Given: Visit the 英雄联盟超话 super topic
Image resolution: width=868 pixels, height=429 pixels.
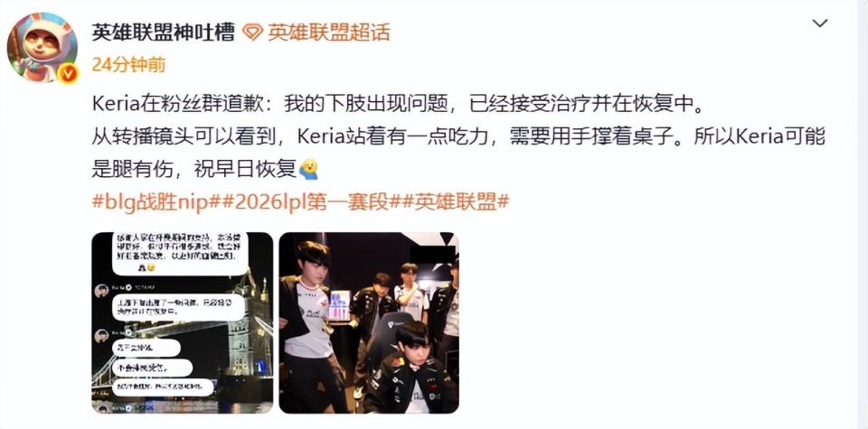Looking at the screenshot, I should 329,33.
